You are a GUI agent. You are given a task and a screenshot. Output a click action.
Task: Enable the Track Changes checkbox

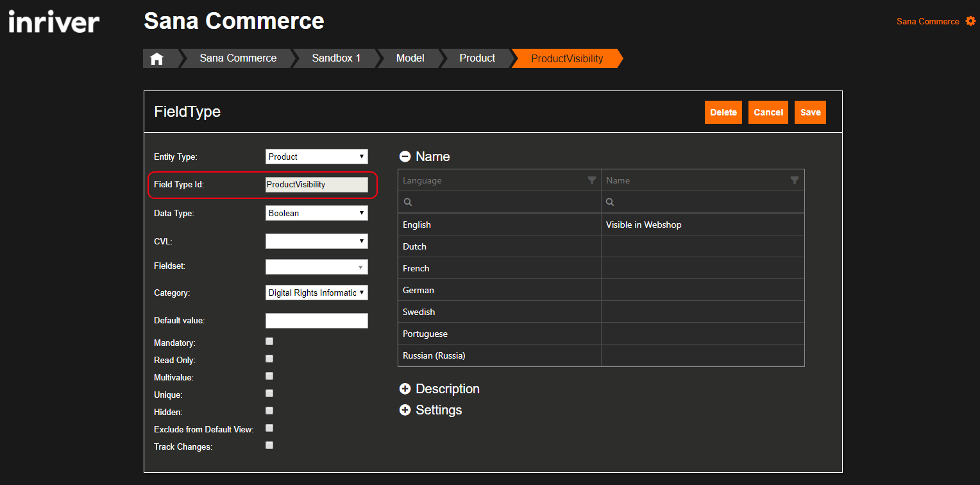(x=269, y=445)
